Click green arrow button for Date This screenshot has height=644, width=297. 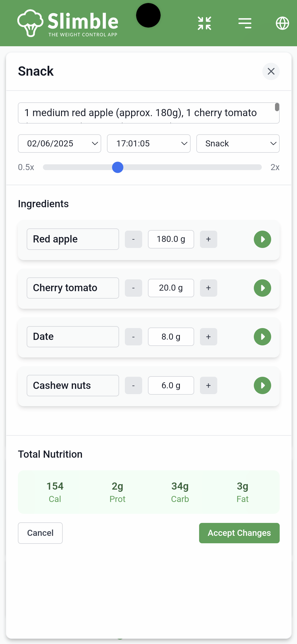262,337
